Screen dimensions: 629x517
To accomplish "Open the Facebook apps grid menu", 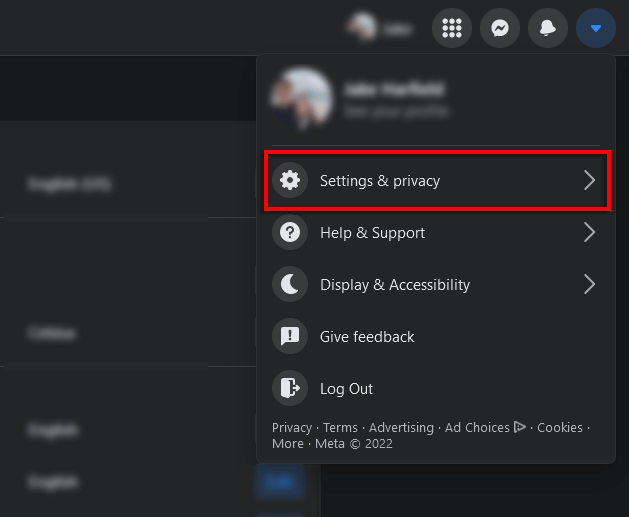I will click(x=451, y=28).
